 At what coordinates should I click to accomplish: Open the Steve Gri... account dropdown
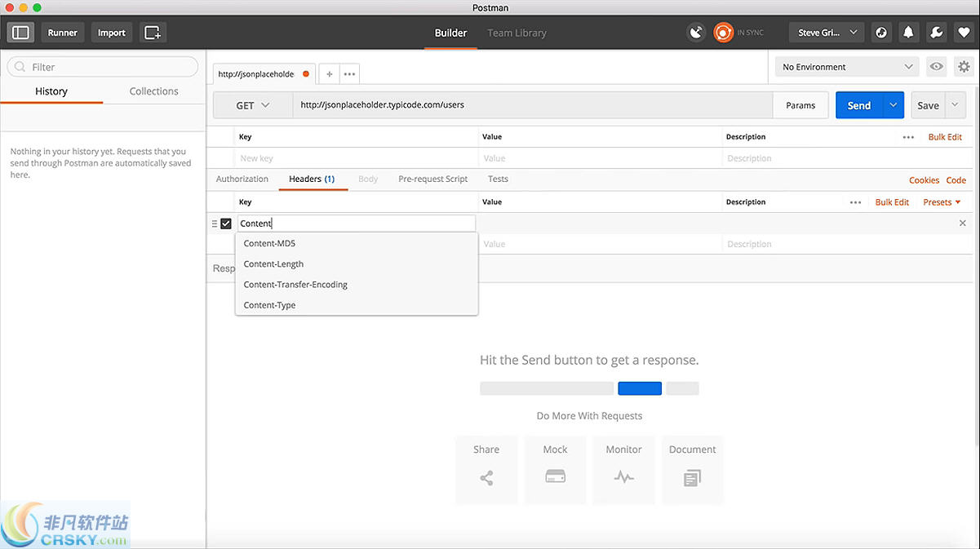pos(826,33)
